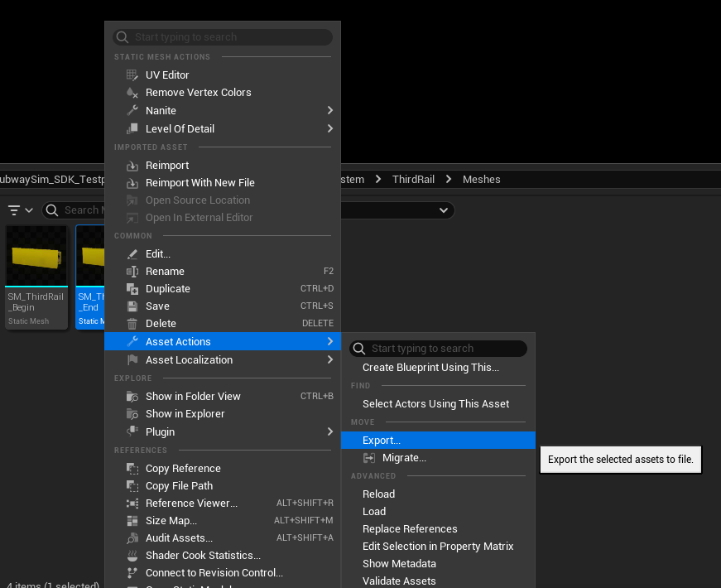Expand the Nanite submenu
This screenshot has width=721, height=588.
coord(329,111)
